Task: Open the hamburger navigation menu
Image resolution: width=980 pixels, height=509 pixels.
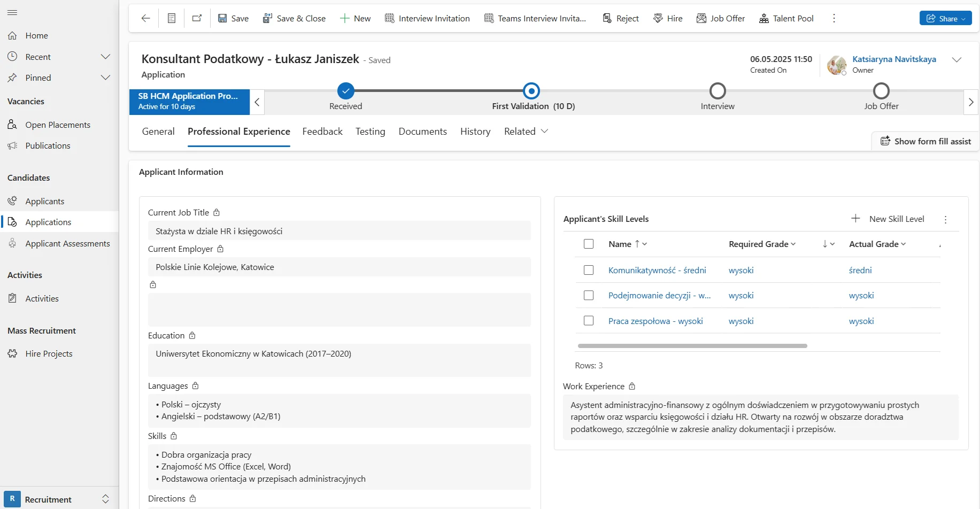Action: click(12, 12)
